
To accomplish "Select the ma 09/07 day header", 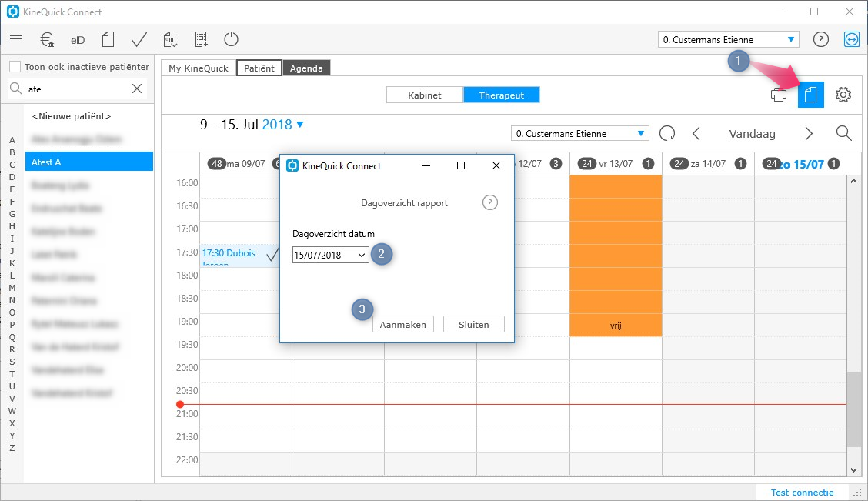I will (x=245, y=164).
